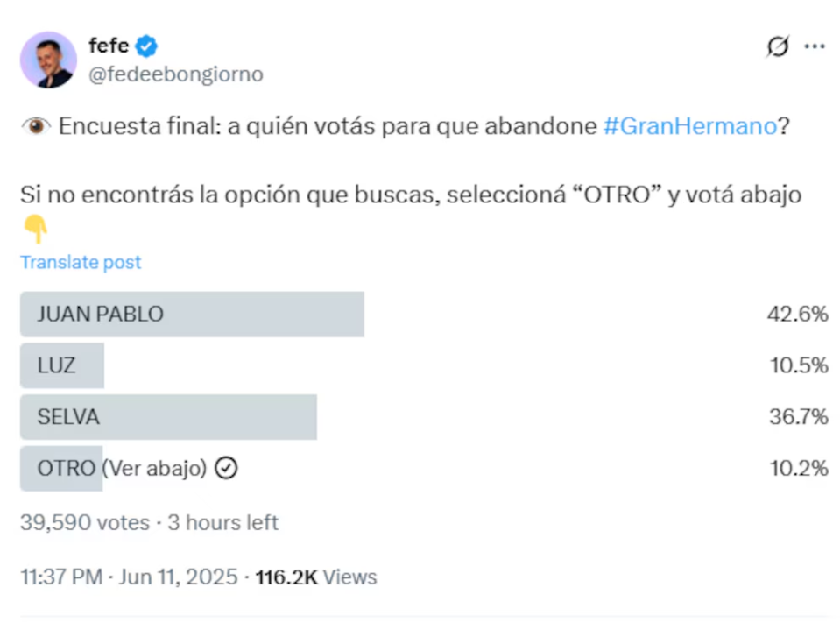The image size is (840, 630).
Task: Click the 3 hours left text
Action: click(x=223, y=523)
